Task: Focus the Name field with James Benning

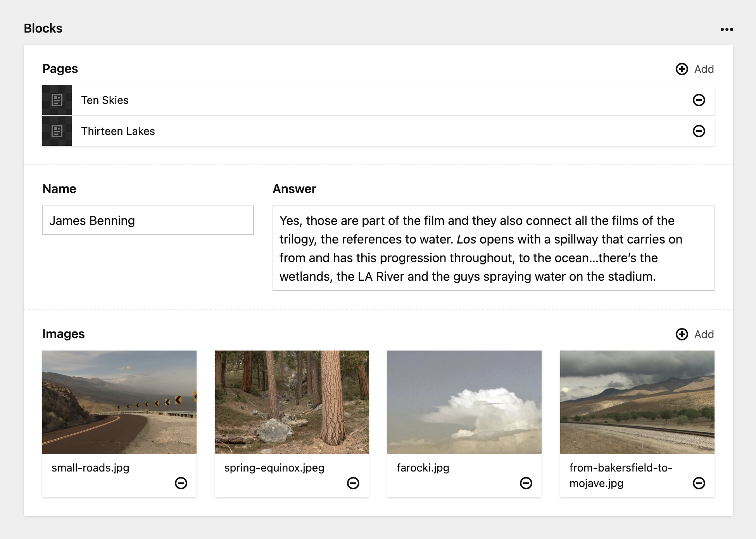Action: 148,220
